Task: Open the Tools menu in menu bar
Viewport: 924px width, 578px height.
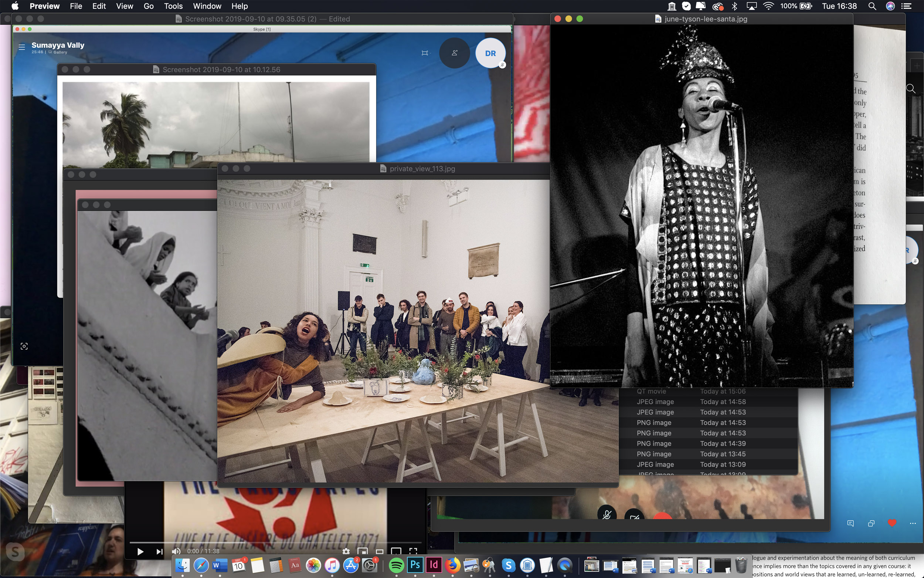Action: [173, 6]
